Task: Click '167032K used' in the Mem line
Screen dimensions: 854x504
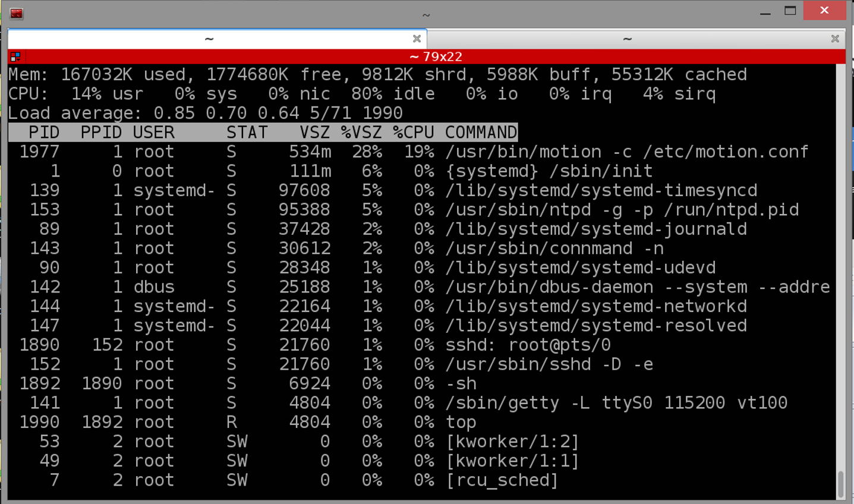Action: click(124, 74)
